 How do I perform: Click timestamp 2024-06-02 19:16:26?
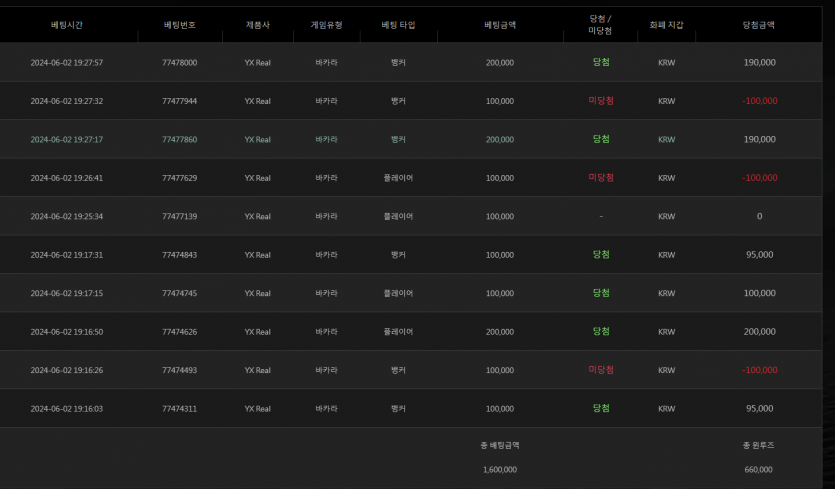[67, 370]
